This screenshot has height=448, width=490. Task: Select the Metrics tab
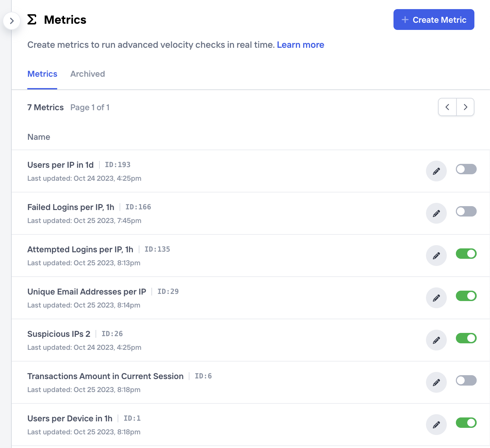(x=42, y=74)
